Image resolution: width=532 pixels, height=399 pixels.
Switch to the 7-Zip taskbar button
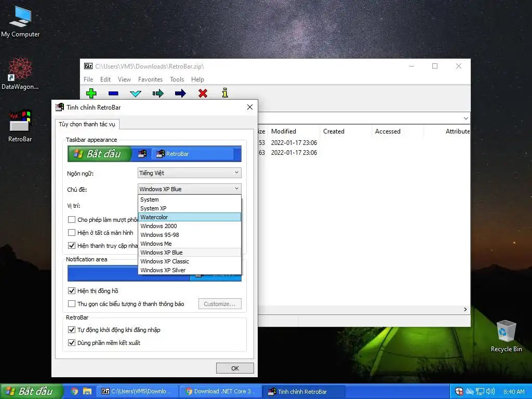click(138, 391)
